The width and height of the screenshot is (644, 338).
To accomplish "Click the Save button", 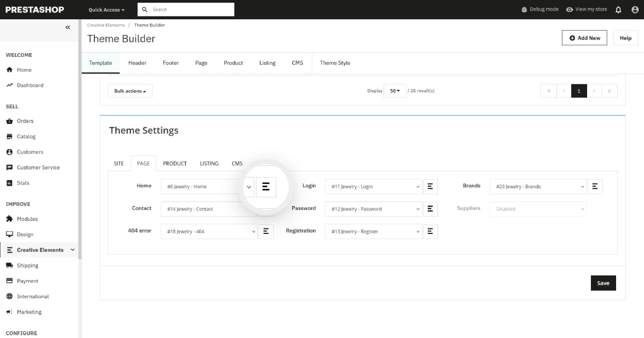I will [x=603, y=283].
